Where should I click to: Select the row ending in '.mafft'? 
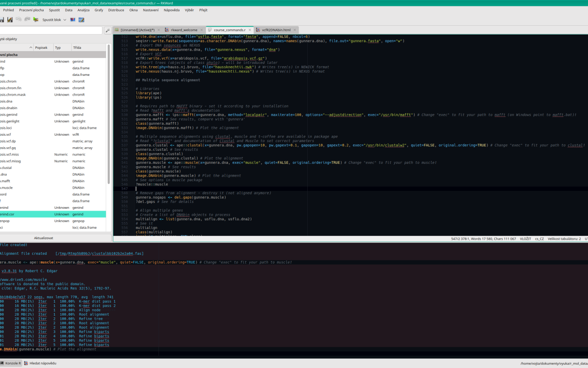pos(53,181)
